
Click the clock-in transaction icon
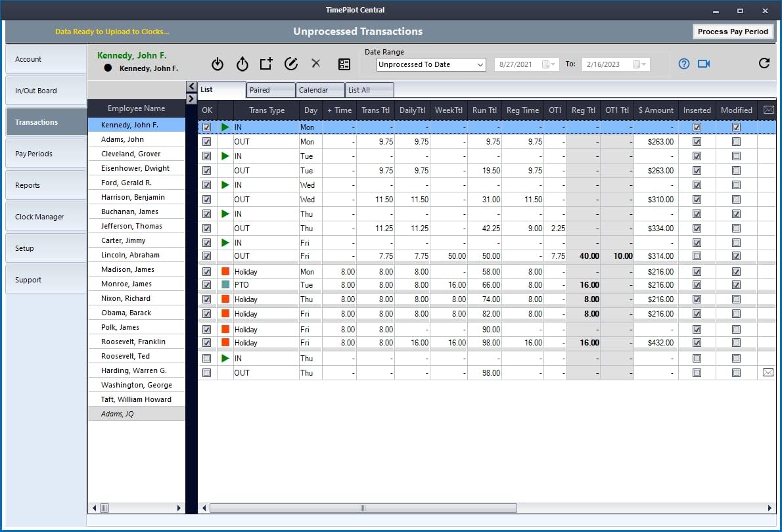(x=218, y=64)
